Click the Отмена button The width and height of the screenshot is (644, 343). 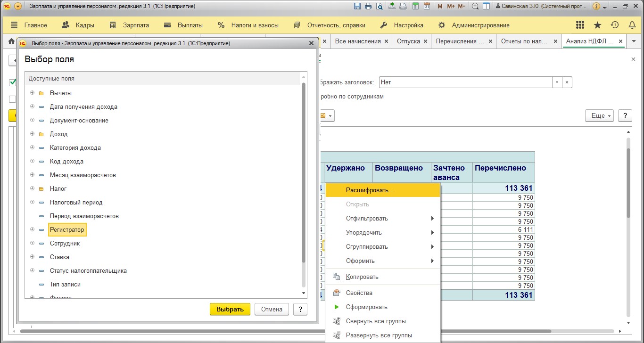272,309
